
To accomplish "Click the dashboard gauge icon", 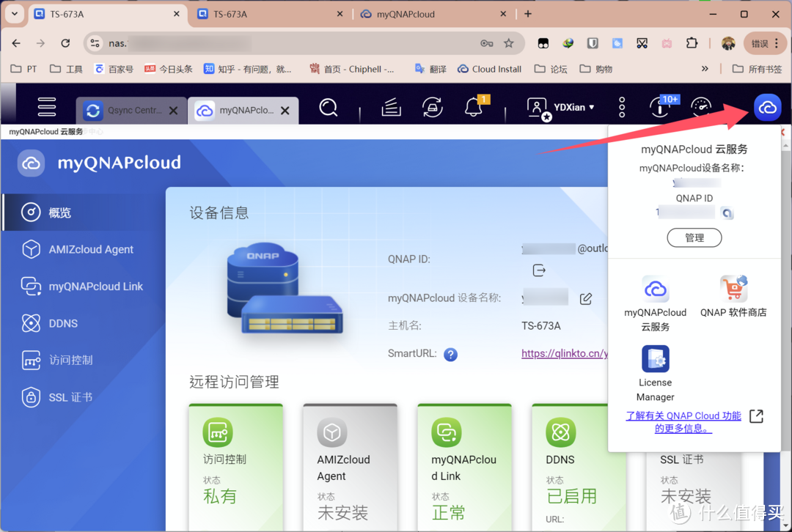I will coord(701,108).
